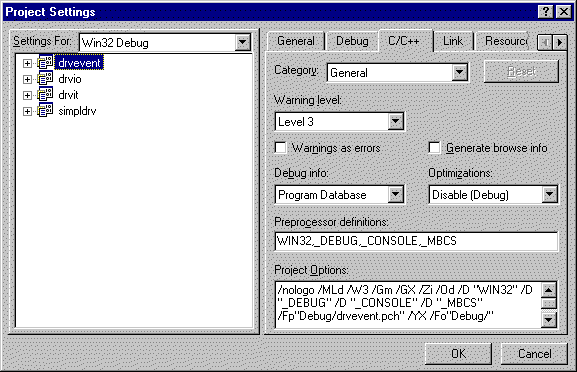Enable Warnings as errors checkbox

[280, 148]
